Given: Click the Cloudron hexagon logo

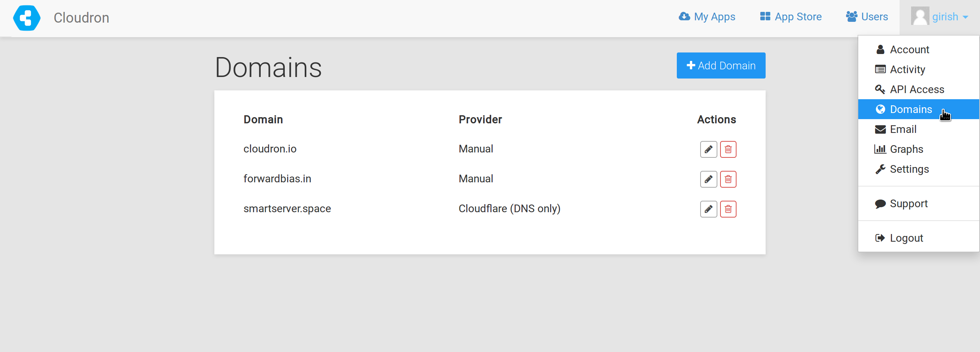Looking at the screenshot, I should coord(26,18).
